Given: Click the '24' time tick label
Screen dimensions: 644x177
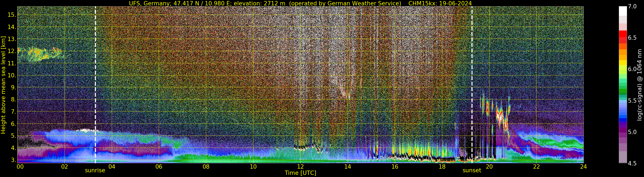Looking at the screenshot, I should coord(583,167).
